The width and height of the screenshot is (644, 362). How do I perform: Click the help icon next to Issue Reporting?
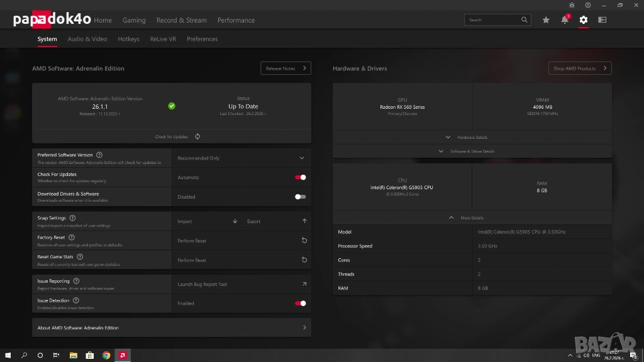[76, 281]
